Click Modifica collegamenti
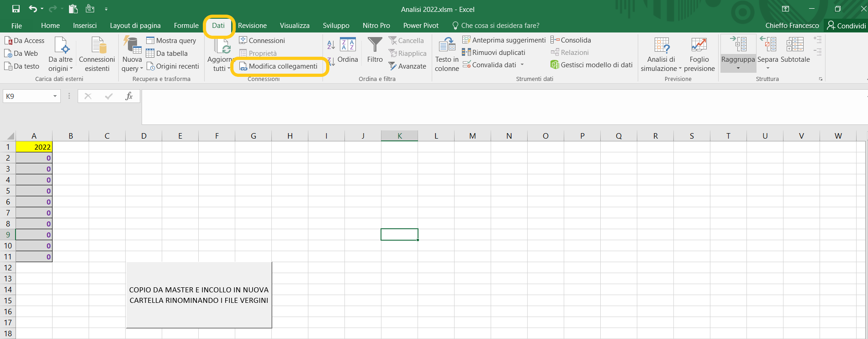The height and width of the screenshot is (339, 868). click(x=278, y=66)
